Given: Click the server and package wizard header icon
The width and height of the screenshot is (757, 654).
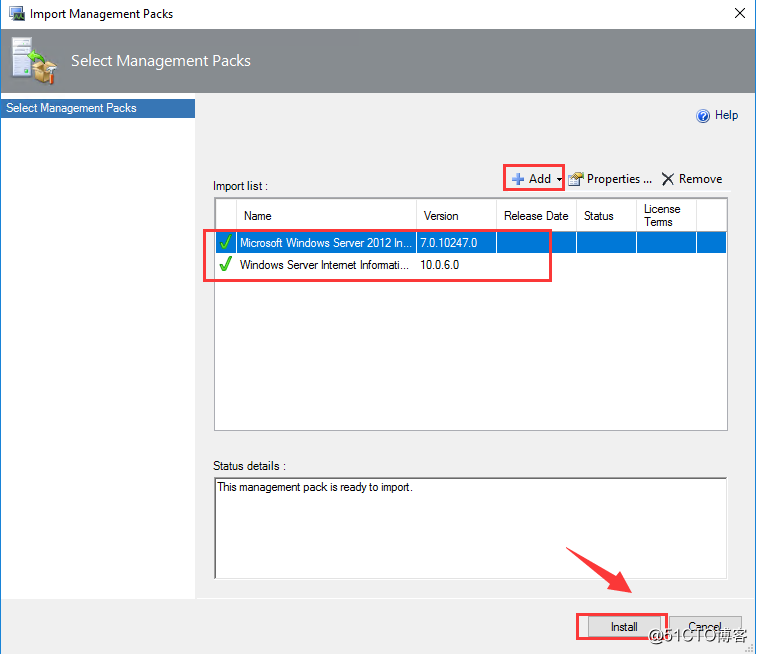Looking at the screenshot, I should (x=34, y=61).
